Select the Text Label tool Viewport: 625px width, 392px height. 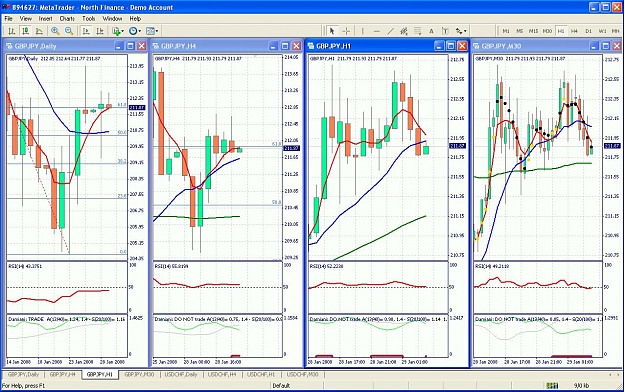coord(445,31)
